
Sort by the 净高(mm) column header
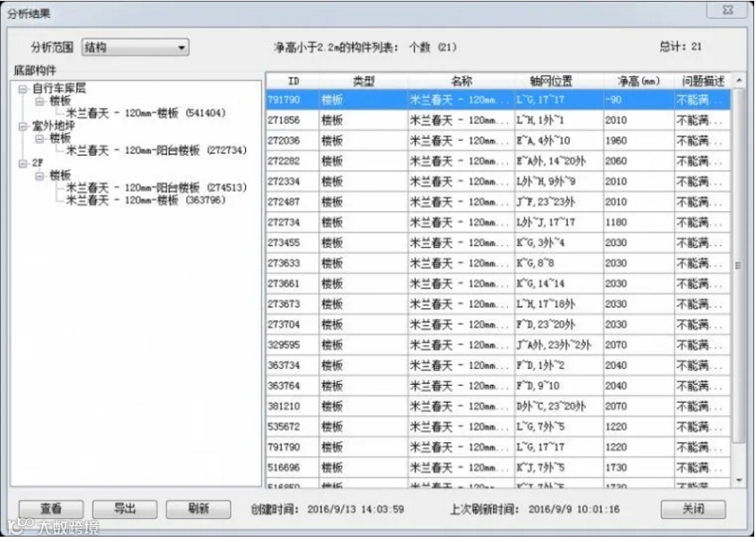(639, 81)
